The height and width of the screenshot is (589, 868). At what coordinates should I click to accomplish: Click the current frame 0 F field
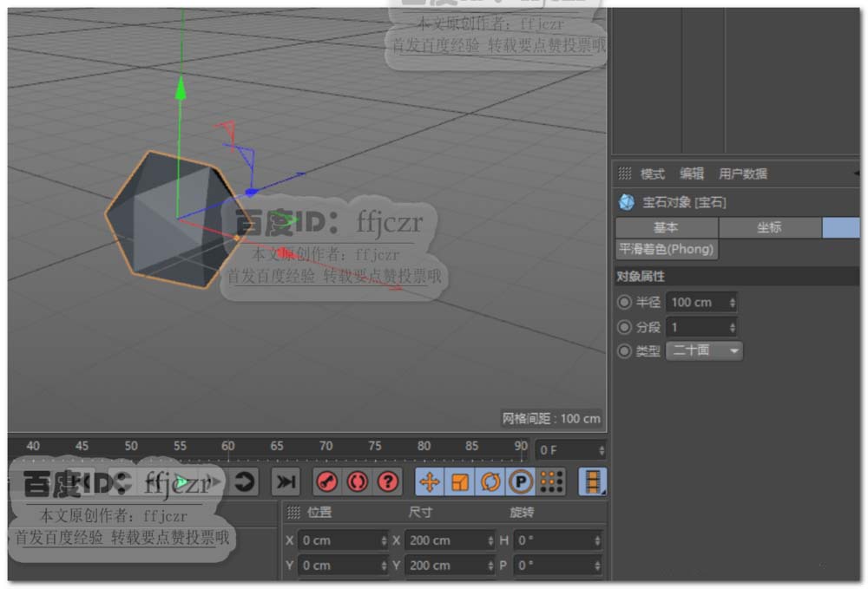point(570,450)
